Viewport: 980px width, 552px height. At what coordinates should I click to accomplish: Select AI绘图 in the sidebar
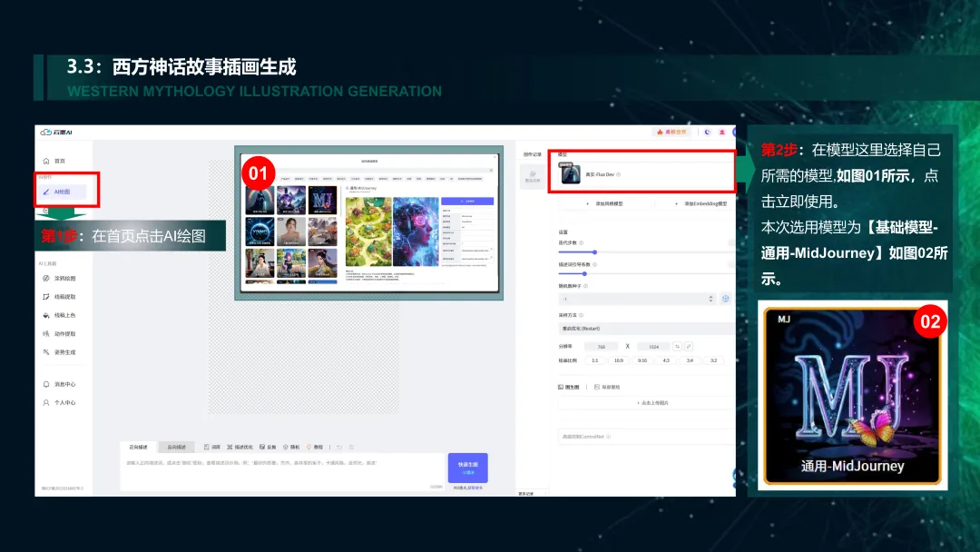coord(62,192)
